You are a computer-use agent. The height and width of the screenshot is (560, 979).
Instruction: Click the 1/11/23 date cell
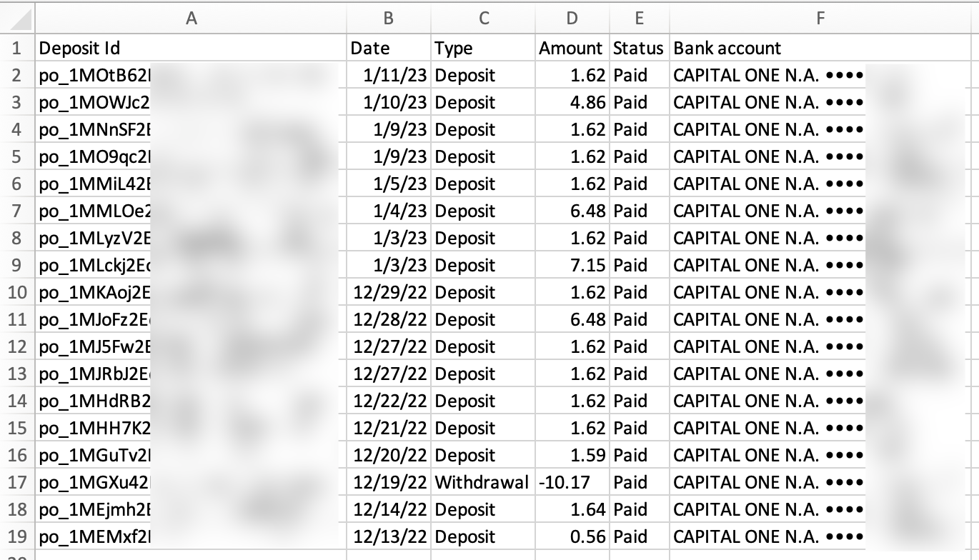coord(394,76)
